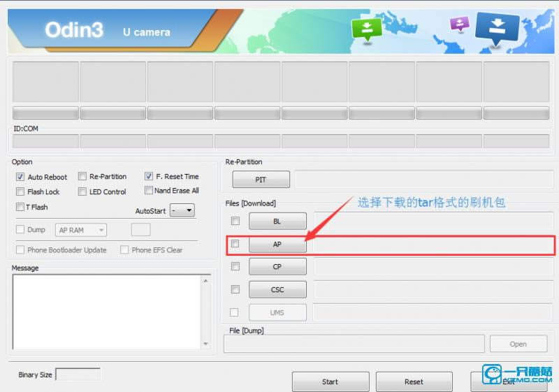Select the CSC file button
The image size is (559, 392).
point(277,289)
